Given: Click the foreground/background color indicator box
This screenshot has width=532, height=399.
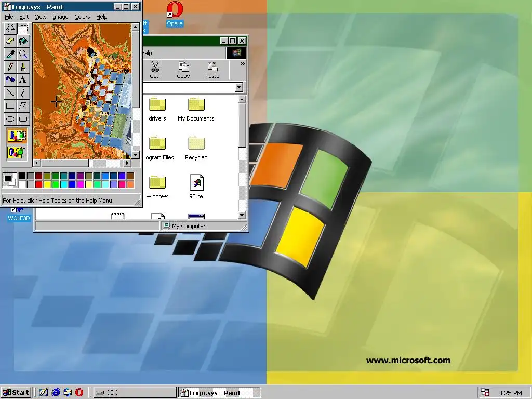Looking at the screenshot, I should click(10, 180).
